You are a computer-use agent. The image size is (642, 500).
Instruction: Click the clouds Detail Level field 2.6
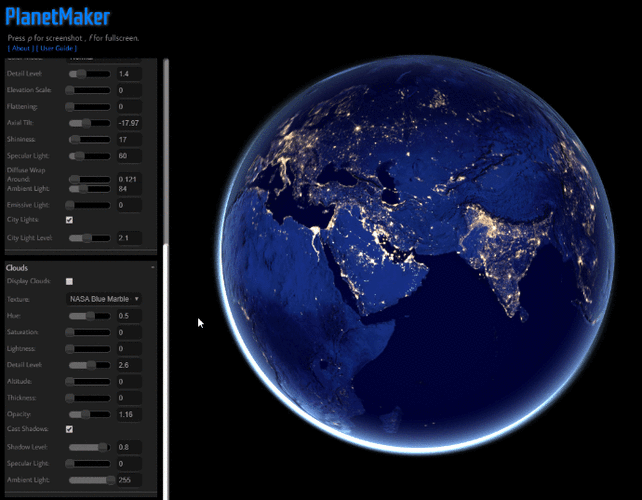point(129,365)
